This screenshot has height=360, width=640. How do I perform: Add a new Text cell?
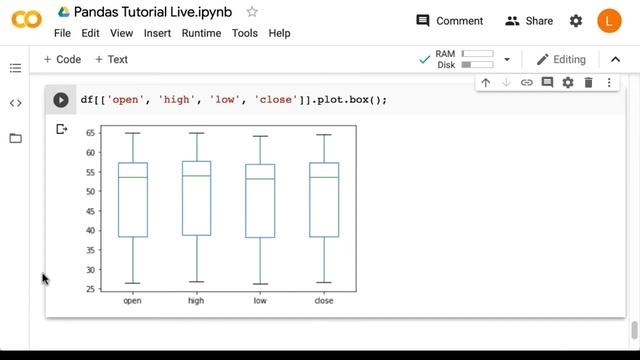point(111,60)
